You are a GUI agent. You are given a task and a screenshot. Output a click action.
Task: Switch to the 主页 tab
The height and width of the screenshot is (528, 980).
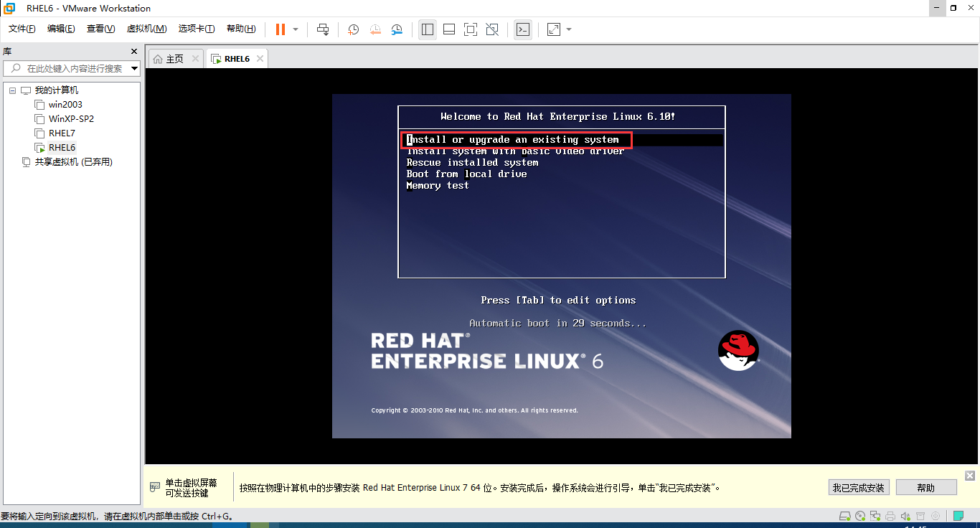[x=175, y=59]
